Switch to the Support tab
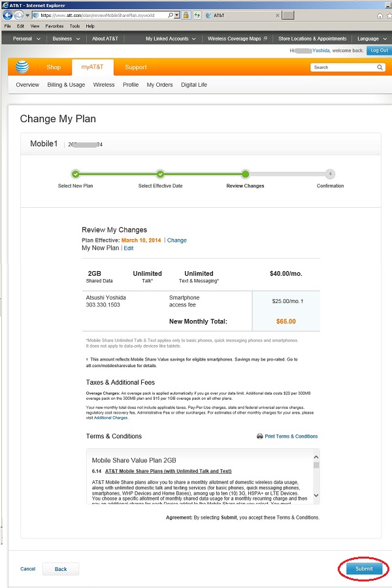The width and height of the screenshot is (392, 588). pyautogui.click(x=135, y=67)
